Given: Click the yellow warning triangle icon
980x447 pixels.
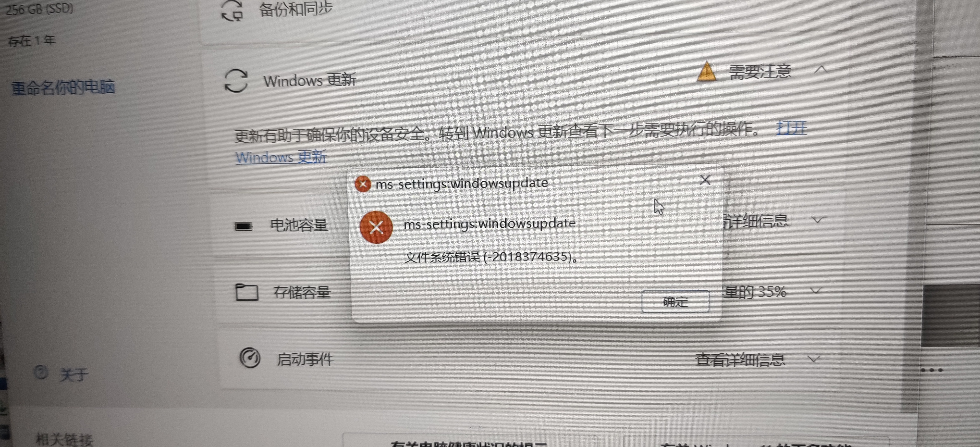Looking at the screenshot, I should [x=706, y=71].
